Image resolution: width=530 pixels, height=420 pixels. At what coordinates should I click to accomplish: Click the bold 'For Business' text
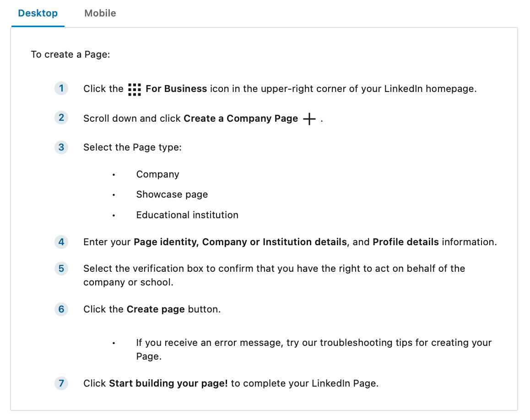tap(176, 88)
